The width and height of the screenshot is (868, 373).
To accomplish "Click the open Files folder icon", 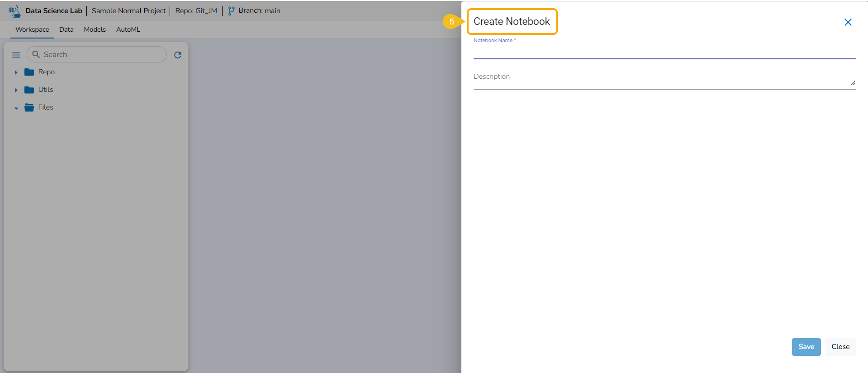I will click(29, 107).
